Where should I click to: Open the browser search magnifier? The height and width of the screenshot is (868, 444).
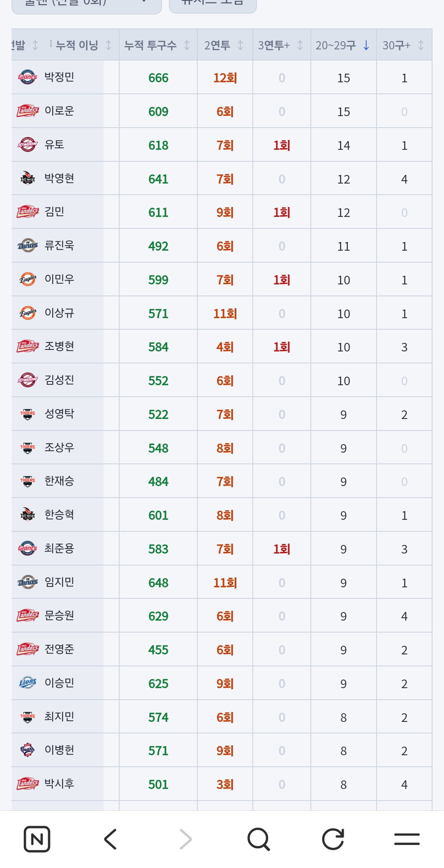(259, 839)
